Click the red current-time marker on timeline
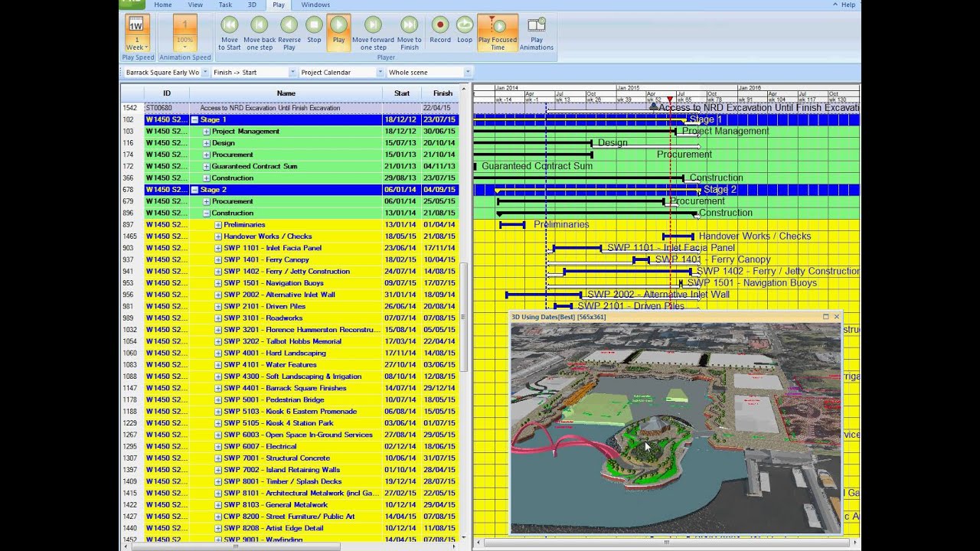 pyautogui.click(x=670, y=100)
